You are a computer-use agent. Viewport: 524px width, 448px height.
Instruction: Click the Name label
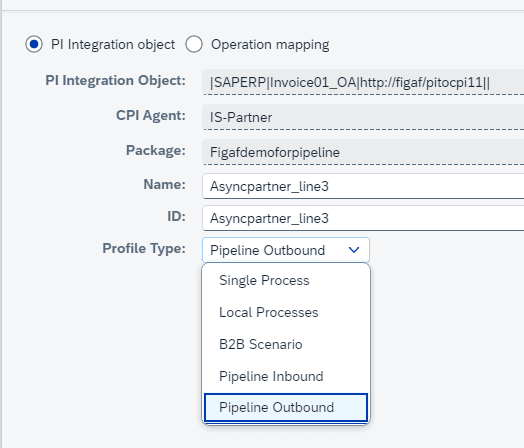(164, 184)
